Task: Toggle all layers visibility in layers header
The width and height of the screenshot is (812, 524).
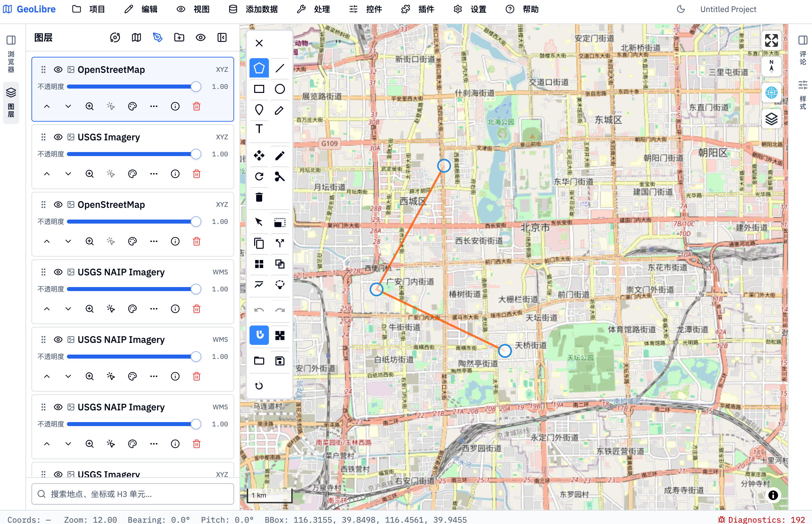Action: point(201,37)
